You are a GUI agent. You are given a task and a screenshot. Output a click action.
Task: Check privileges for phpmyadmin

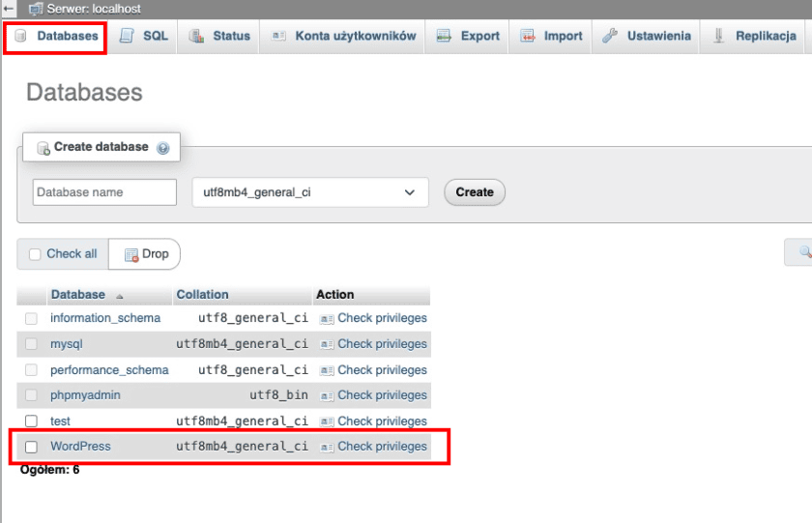382,395
